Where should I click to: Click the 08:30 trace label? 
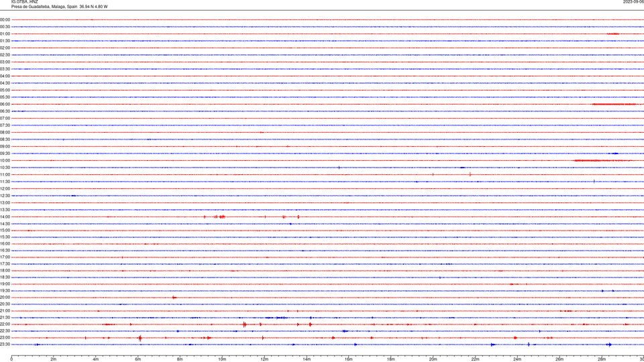click(x=5, y=139)
